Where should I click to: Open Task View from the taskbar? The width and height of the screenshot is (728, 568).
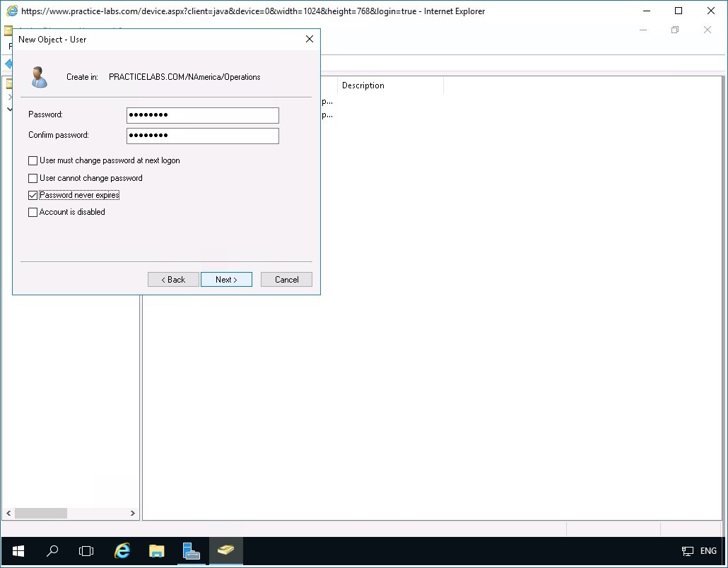click(86, 551)
